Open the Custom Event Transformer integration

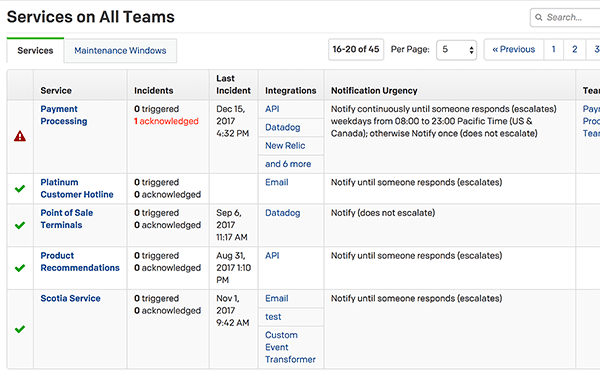point(290,347)
